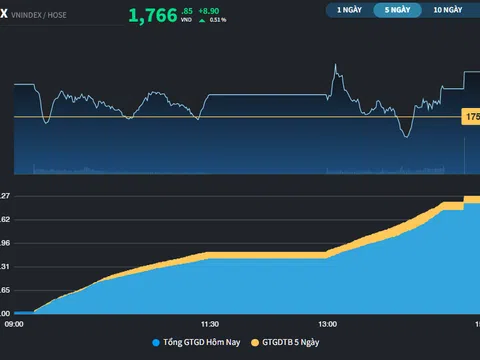Image resolution: width=480 pixels, height=360 pixels.
Task: Click the yellow reference price tag
Action: (471, 117)
